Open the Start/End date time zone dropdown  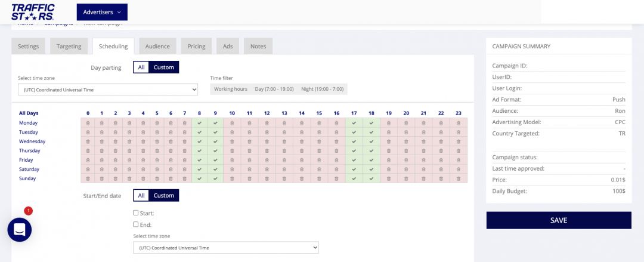[226, 248]
